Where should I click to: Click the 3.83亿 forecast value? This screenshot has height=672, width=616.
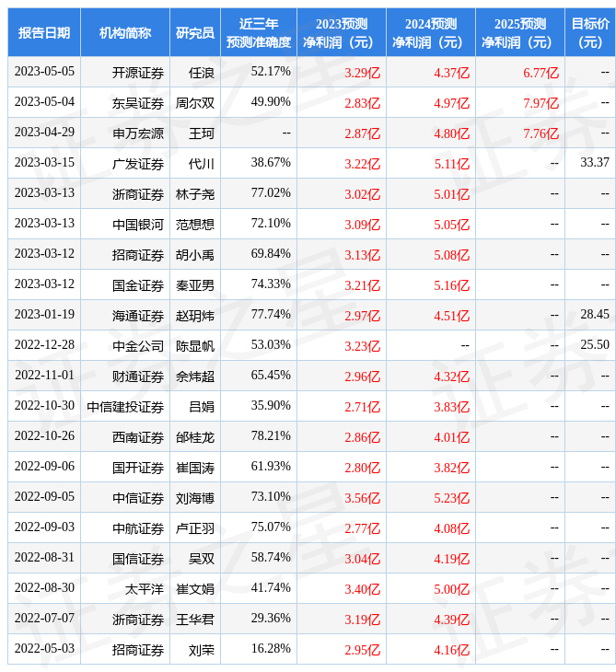pyautogui.click(x=451, y=407)
